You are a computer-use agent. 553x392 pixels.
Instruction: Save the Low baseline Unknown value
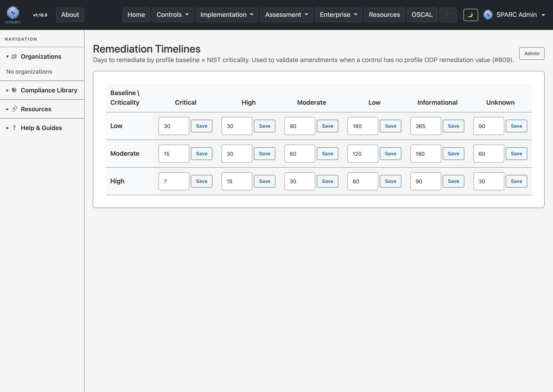click(516, 126)
